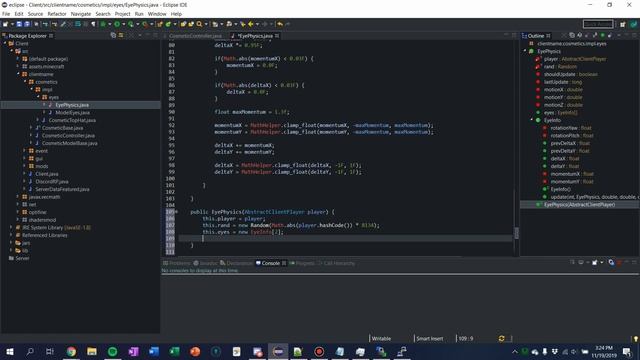Collapse the cosmetics package node
This screenshot has width=640, height=360.
[25, 82]
